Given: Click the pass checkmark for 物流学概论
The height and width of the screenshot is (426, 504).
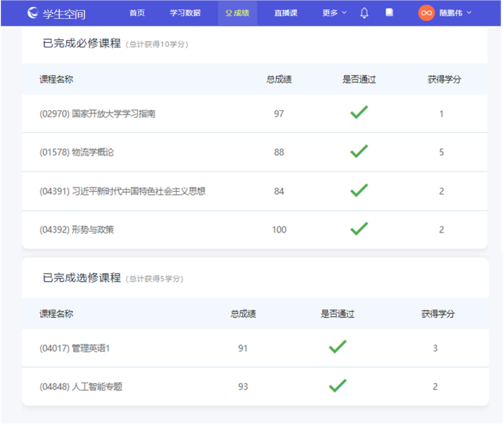Looking at the screenshot, I should pyautogui.click(x=359, y=151).
